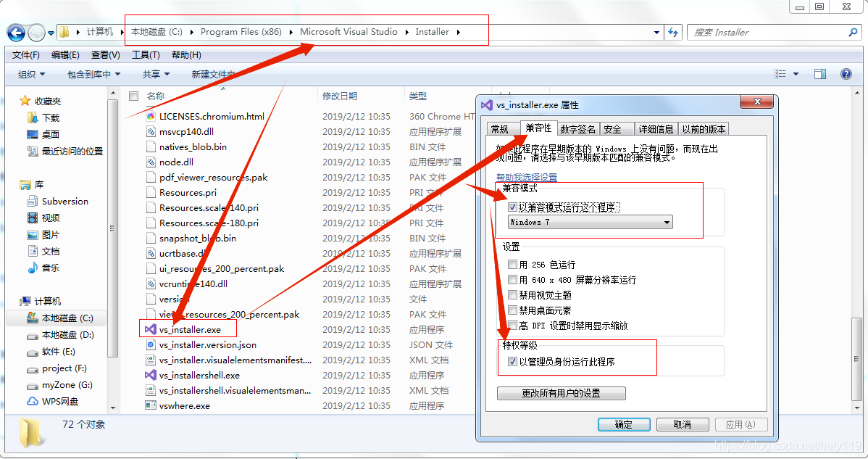Viewport: 868px width, 459px height.
Task: Expand breadcrumb arrow after Program Files (x86)
Action: [x=291, y=32]
